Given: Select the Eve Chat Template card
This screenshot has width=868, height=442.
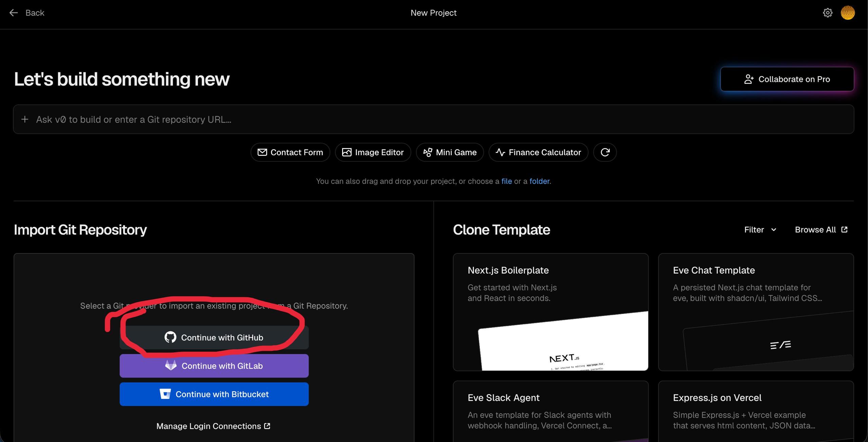Looking at the screenshot, I should [756, 312].
